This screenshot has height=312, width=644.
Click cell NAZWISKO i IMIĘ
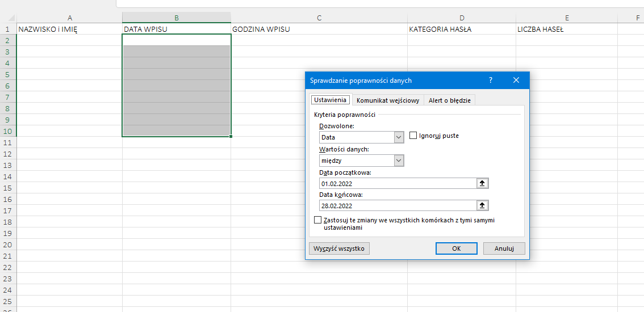(x=69, y=29)
